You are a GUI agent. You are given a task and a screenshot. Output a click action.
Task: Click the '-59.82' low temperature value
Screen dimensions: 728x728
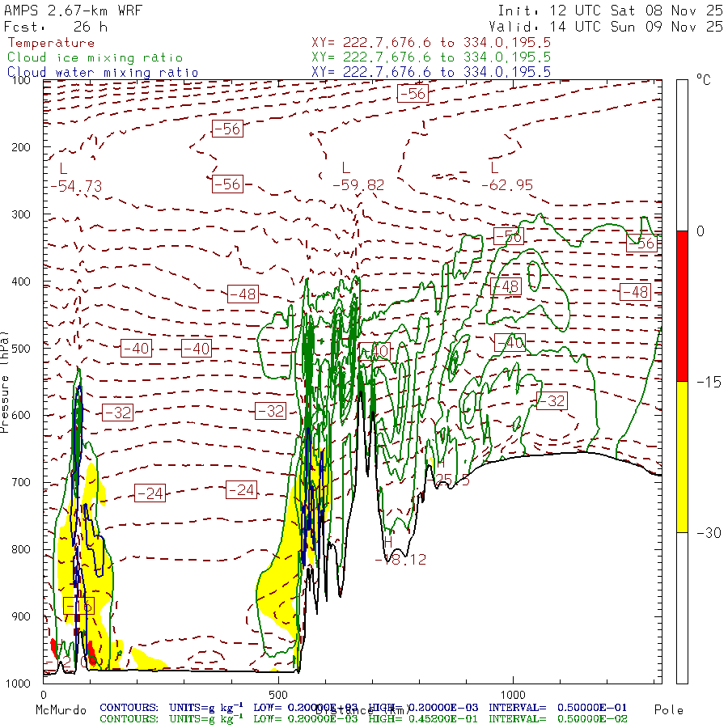[x=358, y=185]
